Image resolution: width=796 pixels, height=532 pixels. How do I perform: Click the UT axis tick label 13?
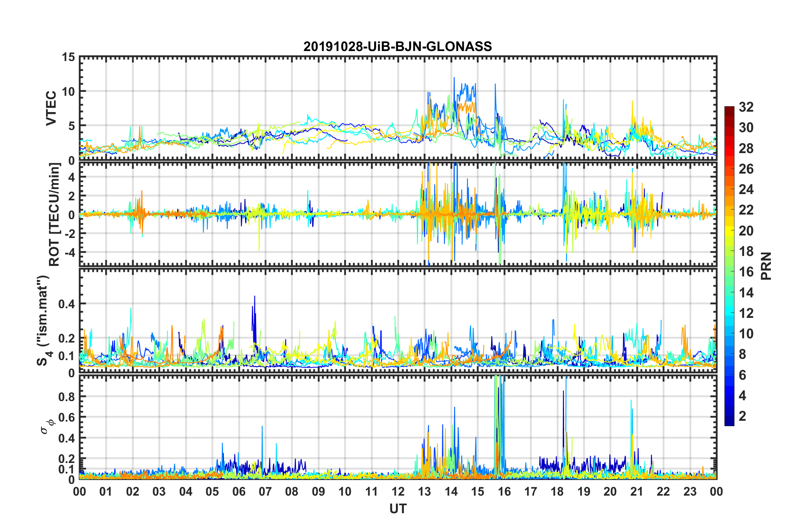[424, 491]
